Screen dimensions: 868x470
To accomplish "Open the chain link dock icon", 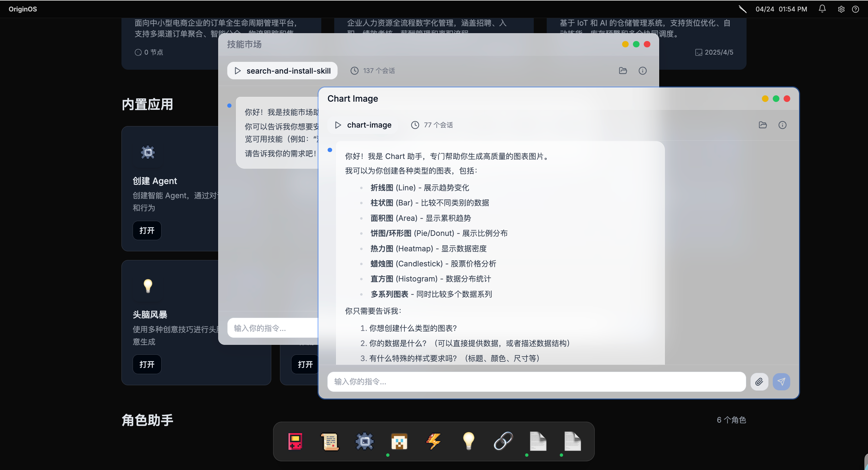I will click(x=503, y=441).
